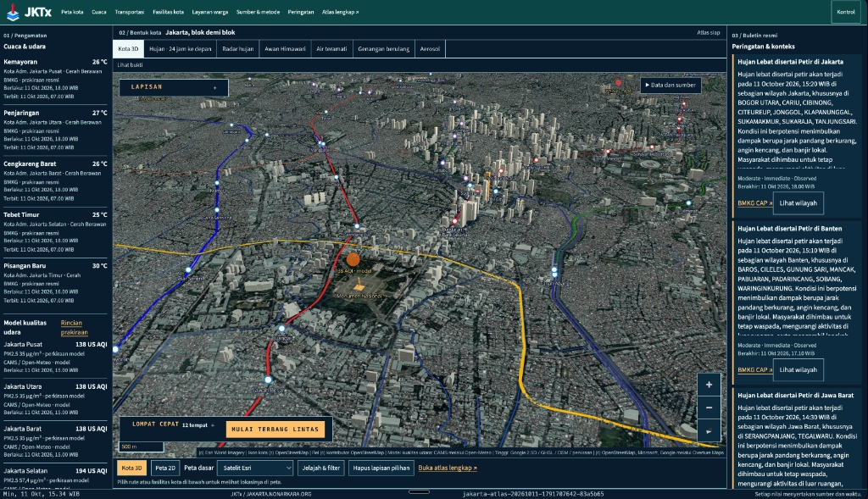Open the Peta dasar Satelit Esri dropdown

[x=255, y=468]
